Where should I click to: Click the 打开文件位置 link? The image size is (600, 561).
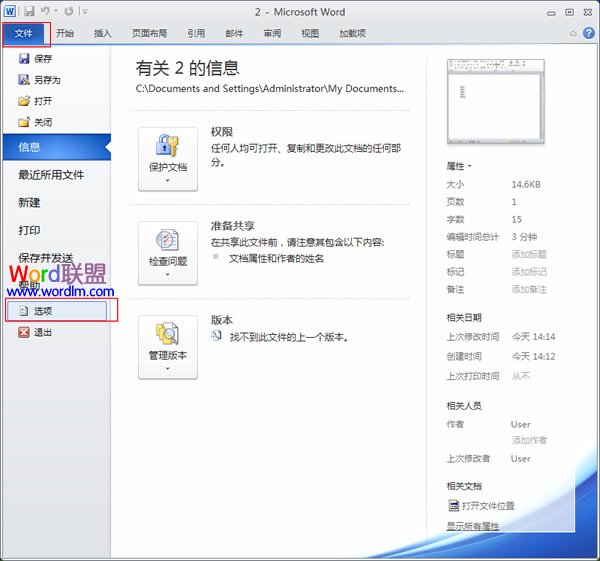click(488, 506)
